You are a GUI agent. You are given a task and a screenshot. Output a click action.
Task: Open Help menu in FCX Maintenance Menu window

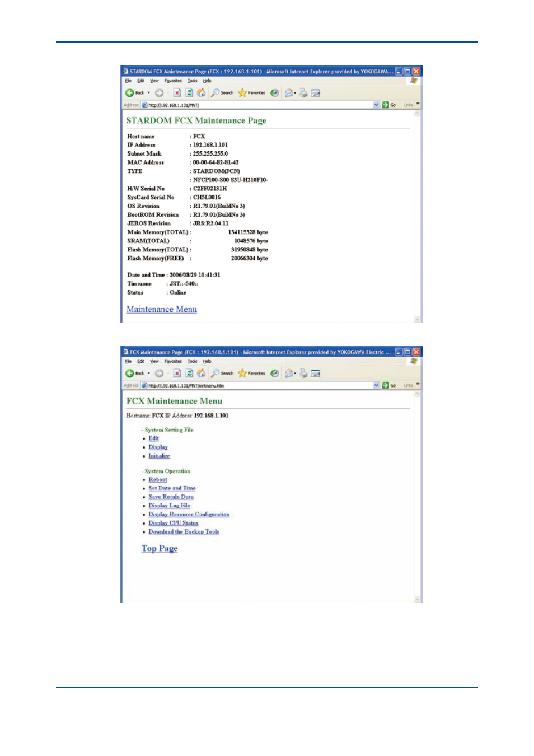[x=207, y=361]
